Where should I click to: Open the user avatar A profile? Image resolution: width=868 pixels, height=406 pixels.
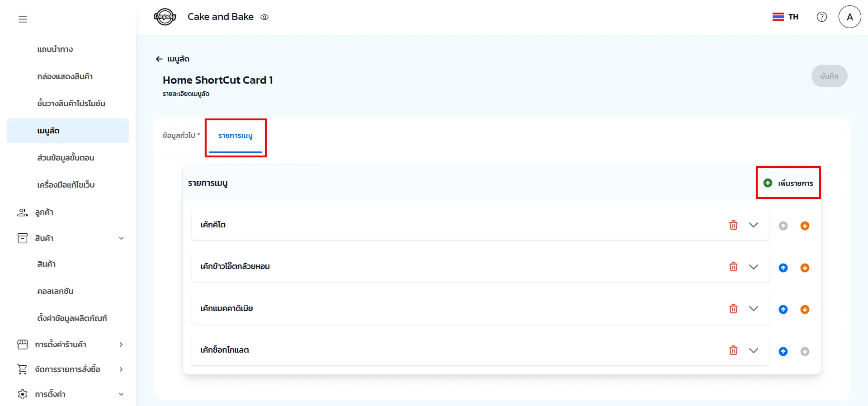pyautogui.click(x=849, y=17)
